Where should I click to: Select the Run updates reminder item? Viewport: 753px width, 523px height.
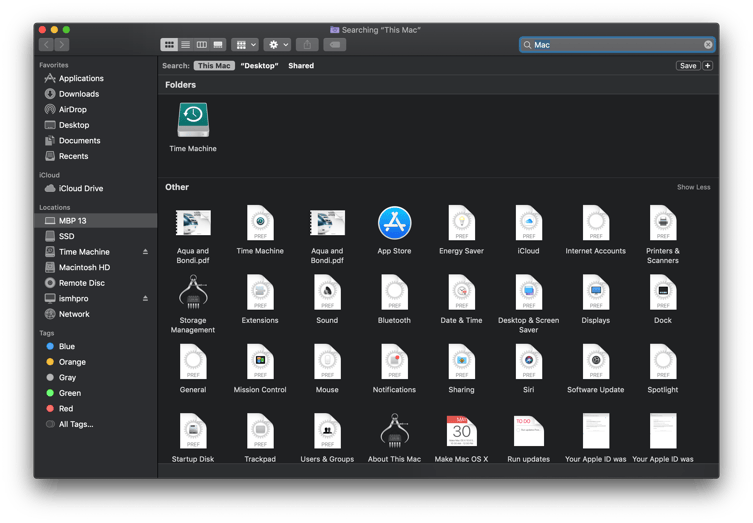[529, 431]
